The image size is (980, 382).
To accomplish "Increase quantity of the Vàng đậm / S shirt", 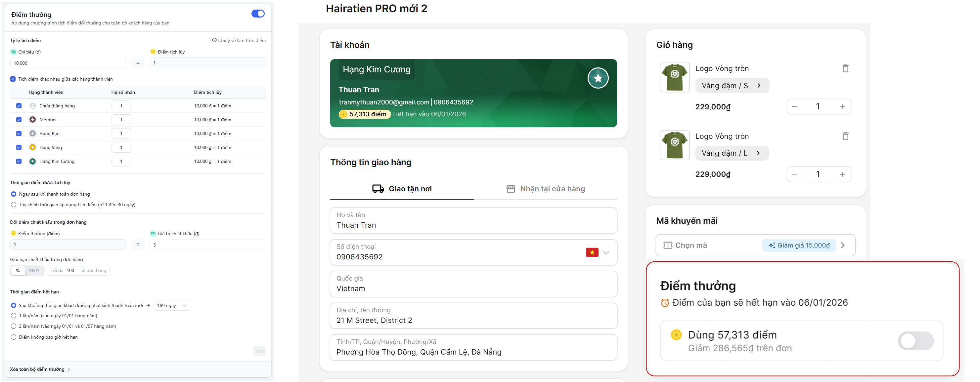I will pos(842,107).
